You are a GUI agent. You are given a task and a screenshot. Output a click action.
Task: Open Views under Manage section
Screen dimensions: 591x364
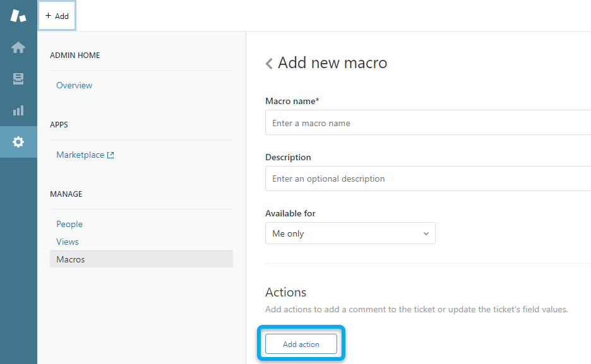[68, 242]
